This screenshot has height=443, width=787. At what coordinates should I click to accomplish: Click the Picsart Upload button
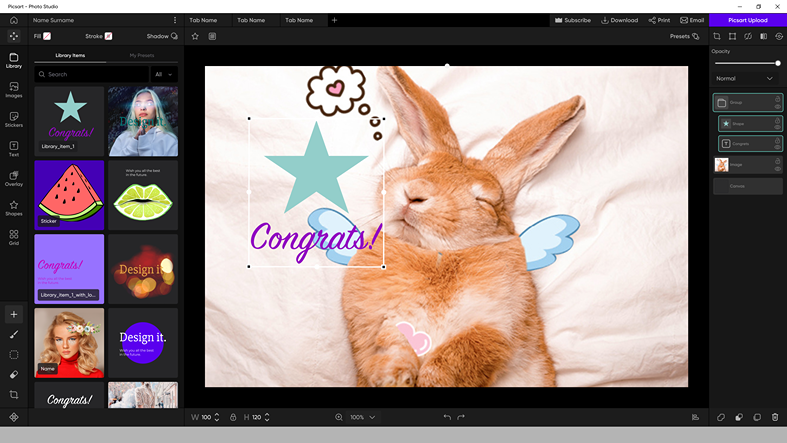pyautogui.click(x=748, y=20)
